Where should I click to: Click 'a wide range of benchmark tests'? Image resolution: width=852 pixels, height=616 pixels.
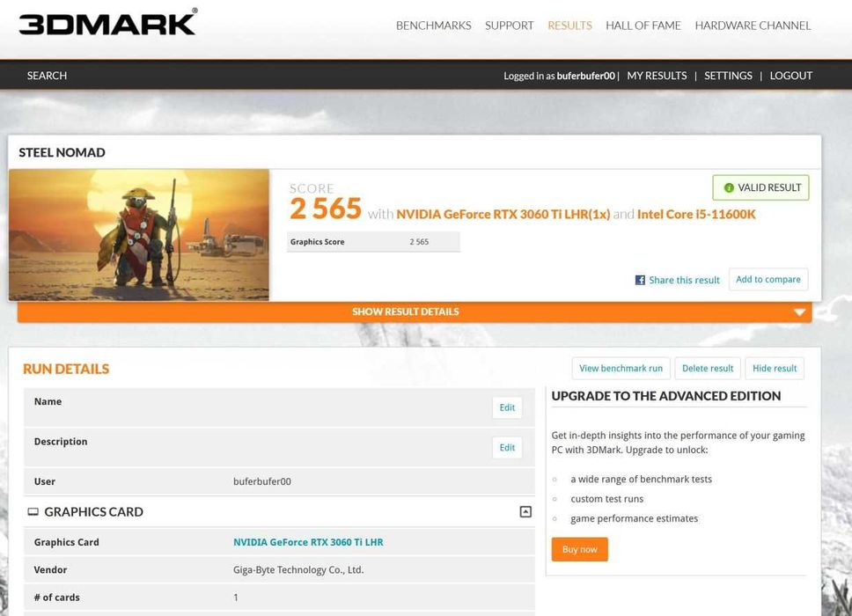tap(641, 479)
